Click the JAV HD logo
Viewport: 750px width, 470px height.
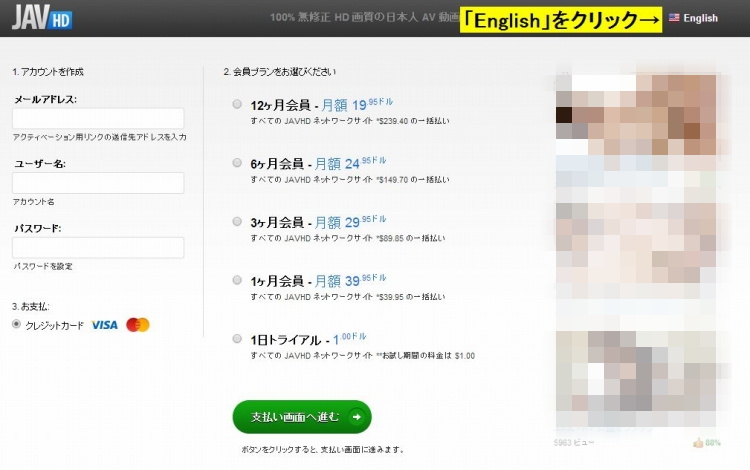click(42, 17)
